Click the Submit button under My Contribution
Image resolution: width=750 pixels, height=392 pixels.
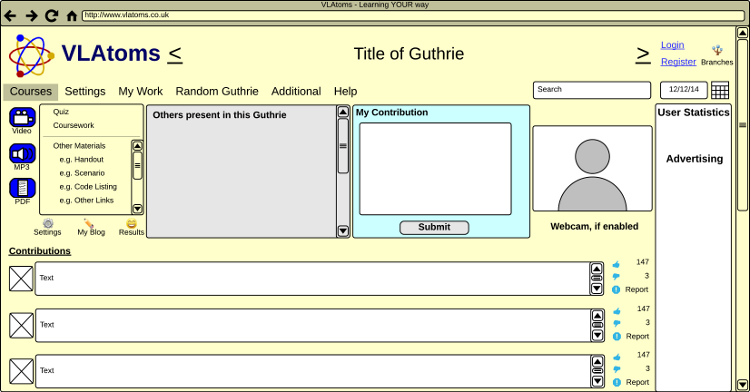coord(434,228)
